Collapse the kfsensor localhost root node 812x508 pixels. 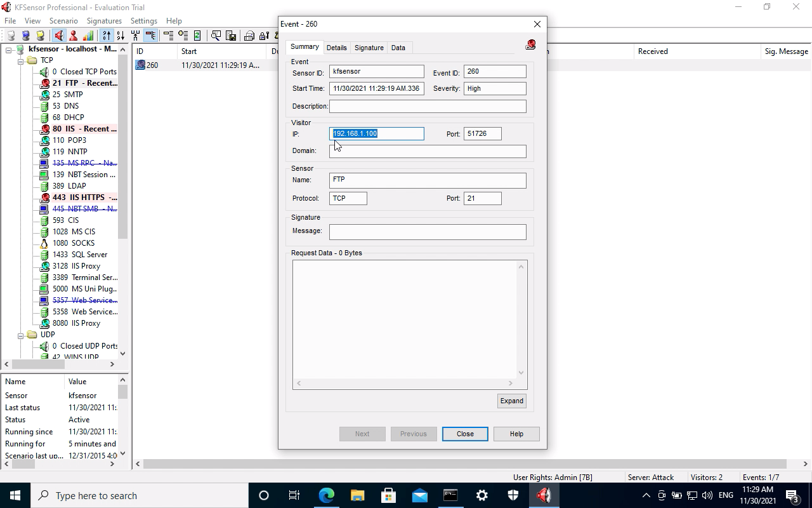click(9, 49)
